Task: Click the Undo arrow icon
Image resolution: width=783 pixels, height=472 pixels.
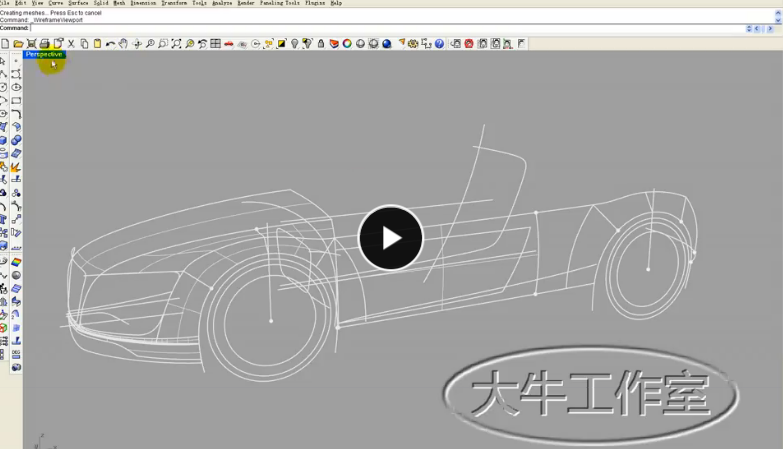Action: (x=110, y=44)
